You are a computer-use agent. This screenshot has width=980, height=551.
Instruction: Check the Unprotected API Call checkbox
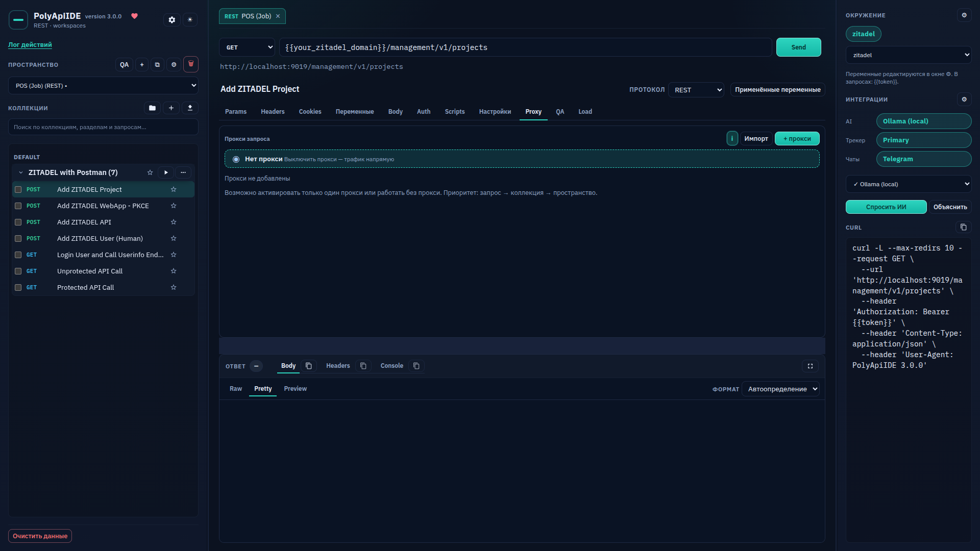click(x=18, y=271)
